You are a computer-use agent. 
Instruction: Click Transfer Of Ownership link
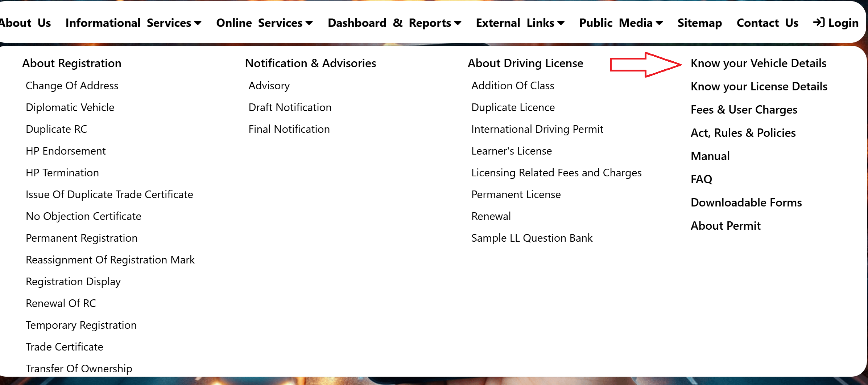click(x=79, y=368)
